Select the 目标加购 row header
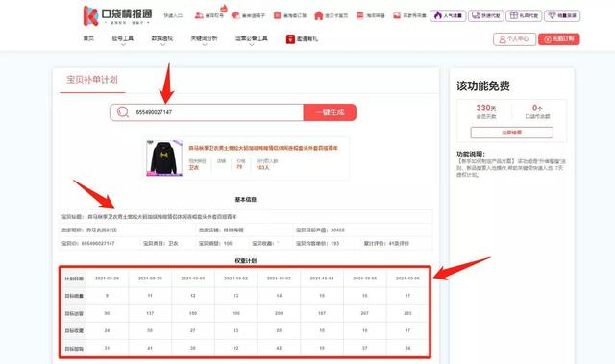 tap(74, 349)
